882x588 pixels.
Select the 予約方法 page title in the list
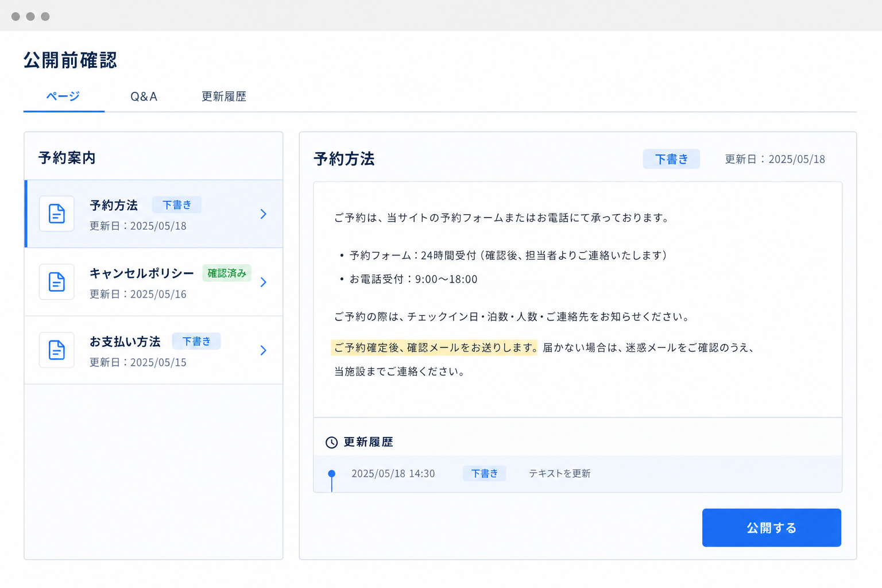click(x=114, y=206)
